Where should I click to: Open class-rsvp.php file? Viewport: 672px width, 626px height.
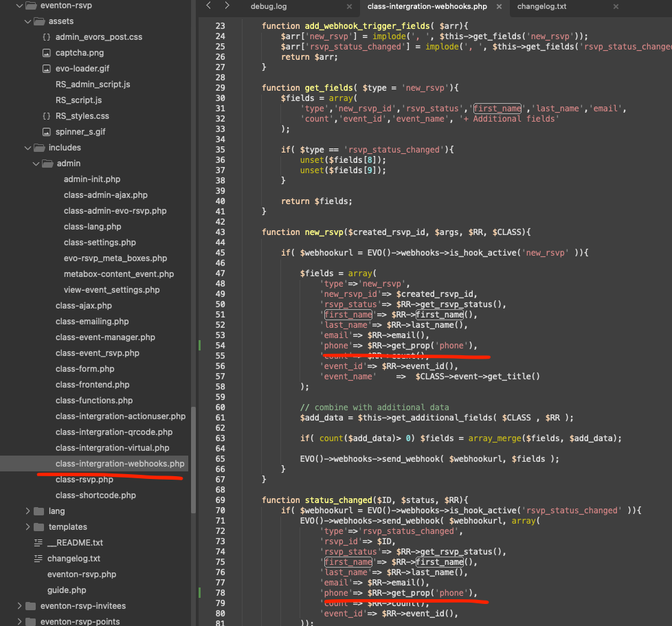pos(84,480)
